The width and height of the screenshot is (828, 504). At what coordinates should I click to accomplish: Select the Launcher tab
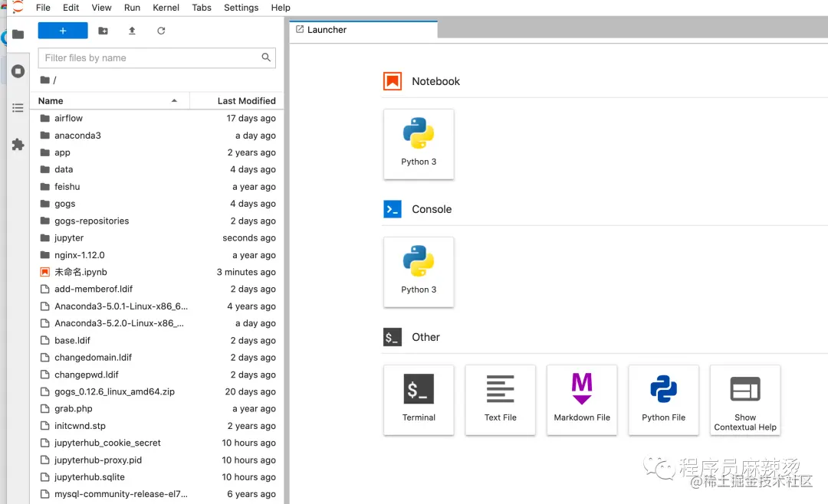tap(363, 30)
